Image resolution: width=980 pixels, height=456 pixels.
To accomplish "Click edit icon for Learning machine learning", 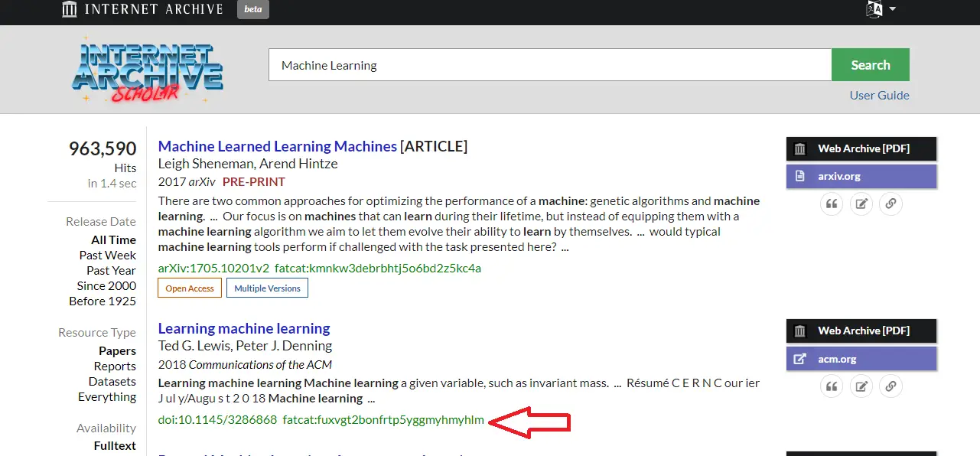I will pos(861,386).
